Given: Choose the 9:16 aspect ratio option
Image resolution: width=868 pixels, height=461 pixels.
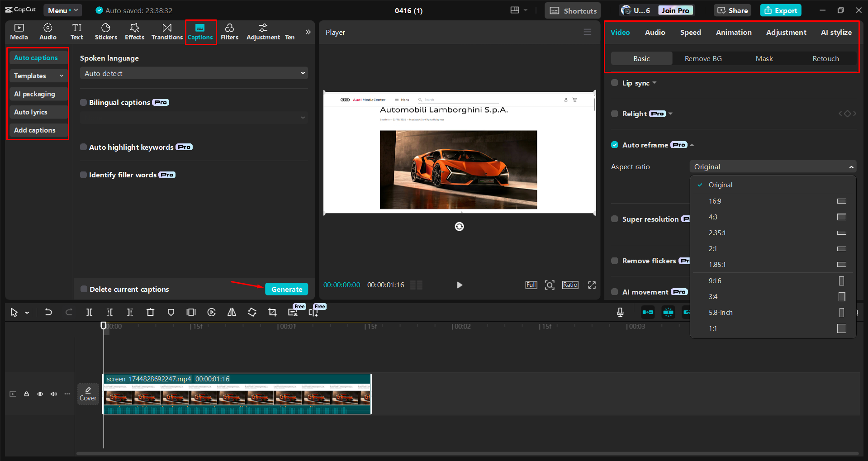Looking at the screenshot, I should point(715,281).
